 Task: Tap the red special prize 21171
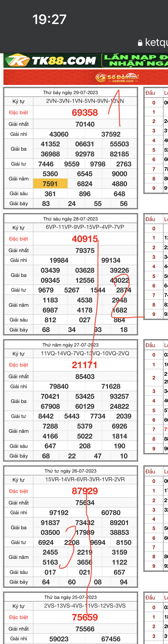pyautogui.click(x=85, y=365)
